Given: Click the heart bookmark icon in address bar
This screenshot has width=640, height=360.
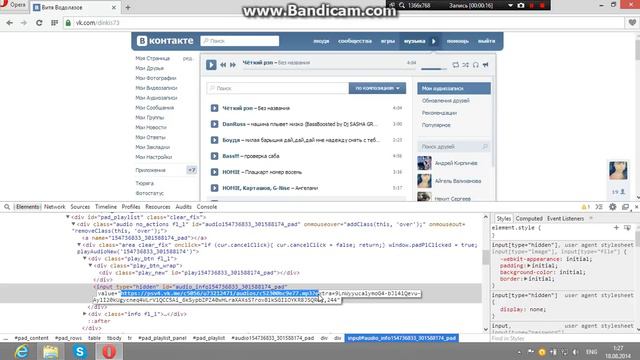Looking at the screenshot, I should pos(632,23).
